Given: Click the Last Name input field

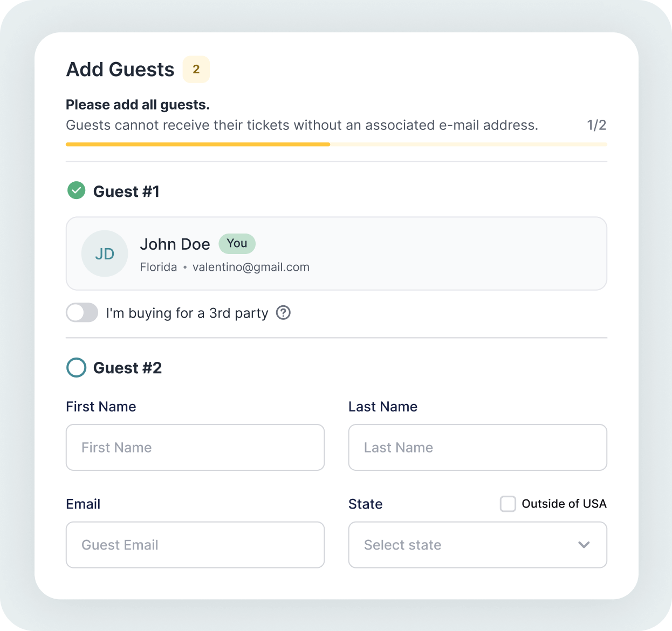Looking at the screenshot, I should coord(478,448).
